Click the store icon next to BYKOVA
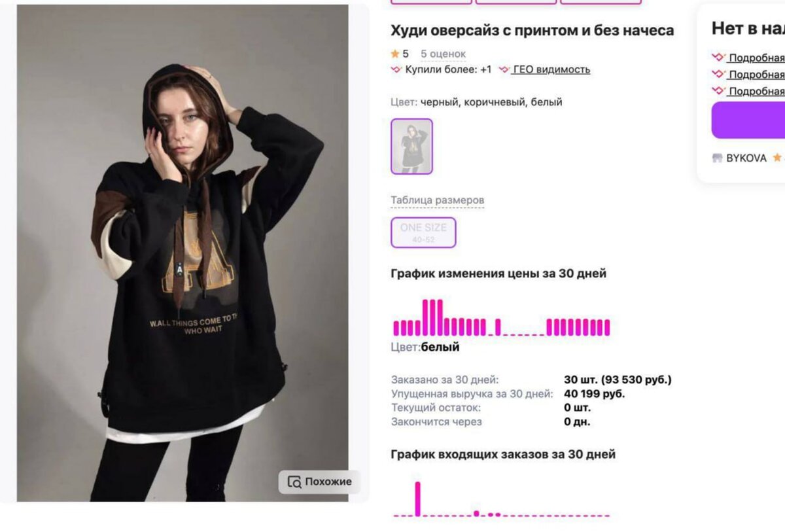This screenshot has height=532, width=785. (718, 158)
